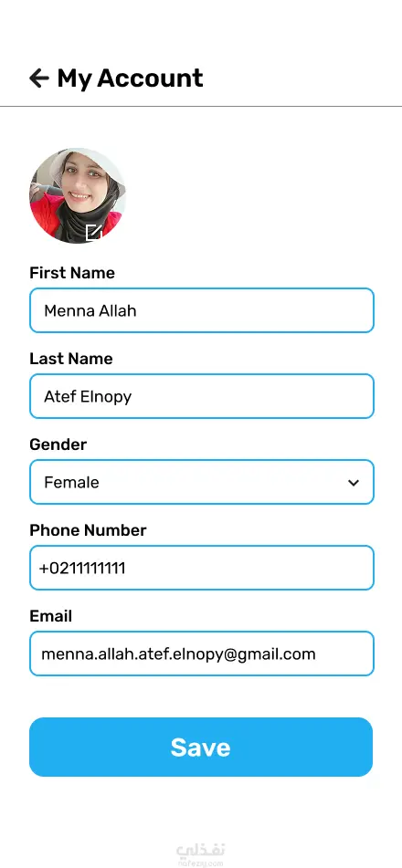This screenshot has width=402, height=868.
Task: Select the Female value text in Gender
Action: 71,482
